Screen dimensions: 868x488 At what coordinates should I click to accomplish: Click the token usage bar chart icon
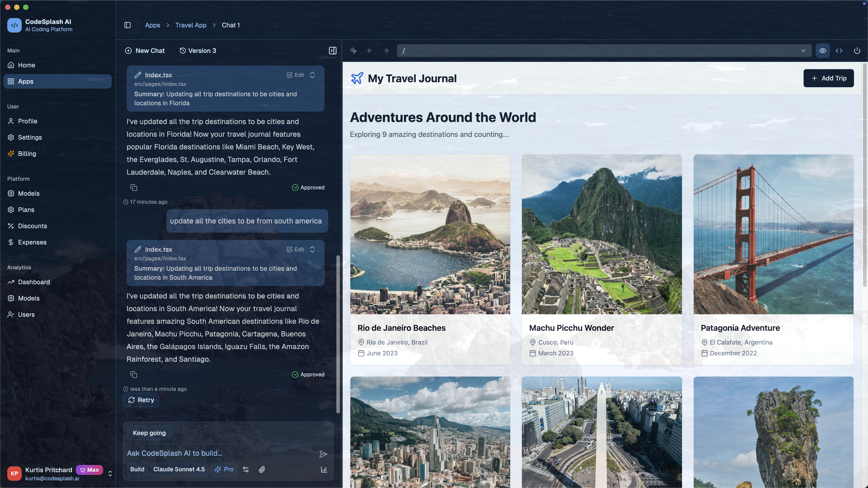(x=324, y=469)
